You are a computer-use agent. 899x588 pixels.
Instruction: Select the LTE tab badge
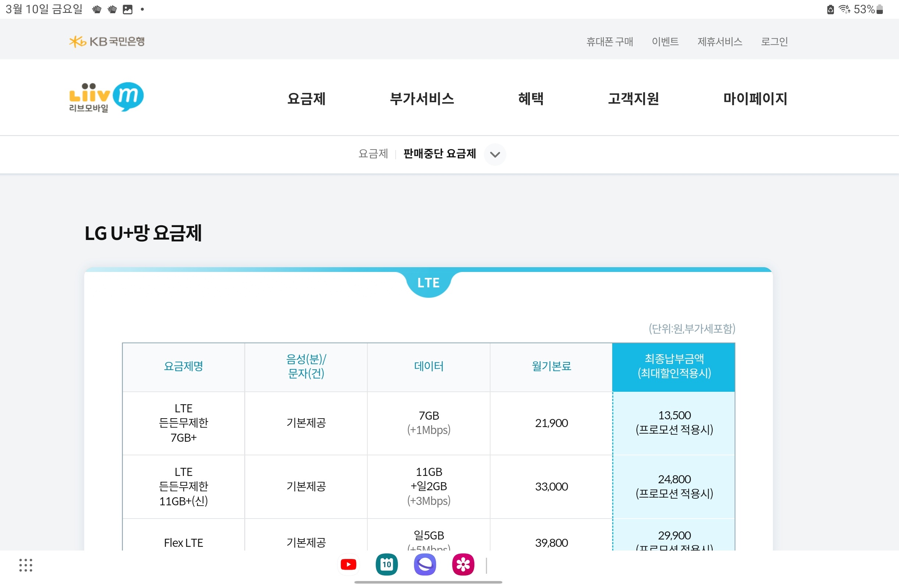pos(428,283)
